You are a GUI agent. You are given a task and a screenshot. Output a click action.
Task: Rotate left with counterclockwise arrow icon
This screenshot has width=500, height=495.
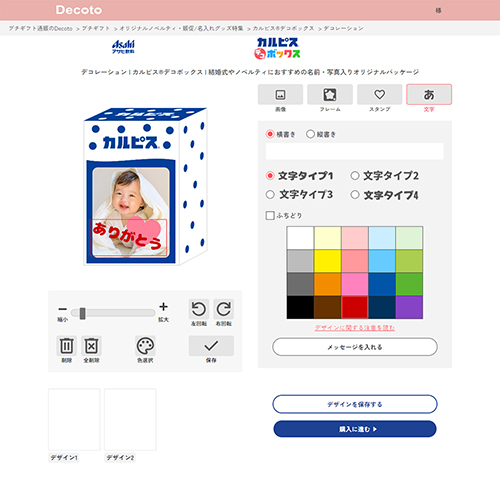click(199, 309)
